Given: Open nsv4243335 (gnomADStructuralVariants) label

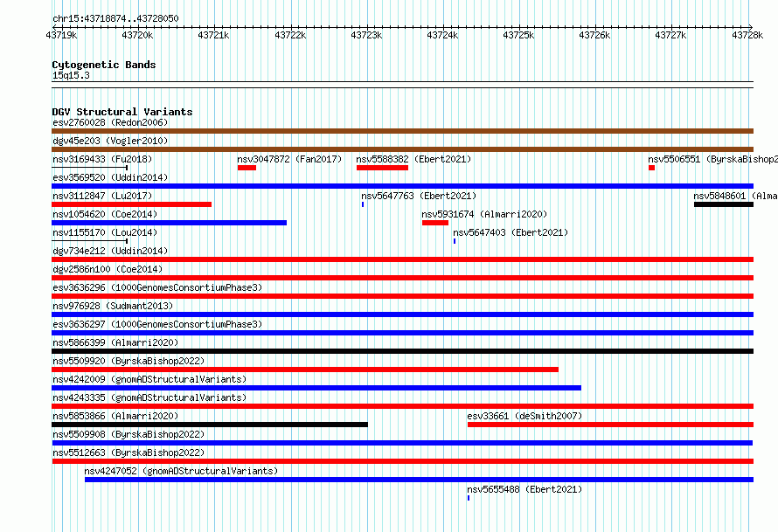Looking at the screenshot, I should [x=149, y=397].
